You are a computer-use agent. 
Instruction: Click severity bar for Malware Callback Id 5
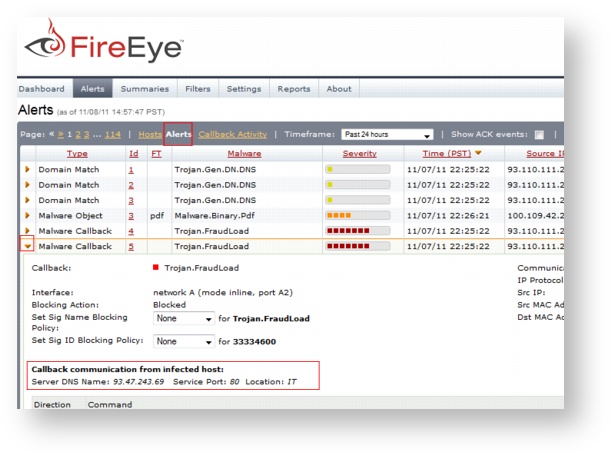click(358, 246)
